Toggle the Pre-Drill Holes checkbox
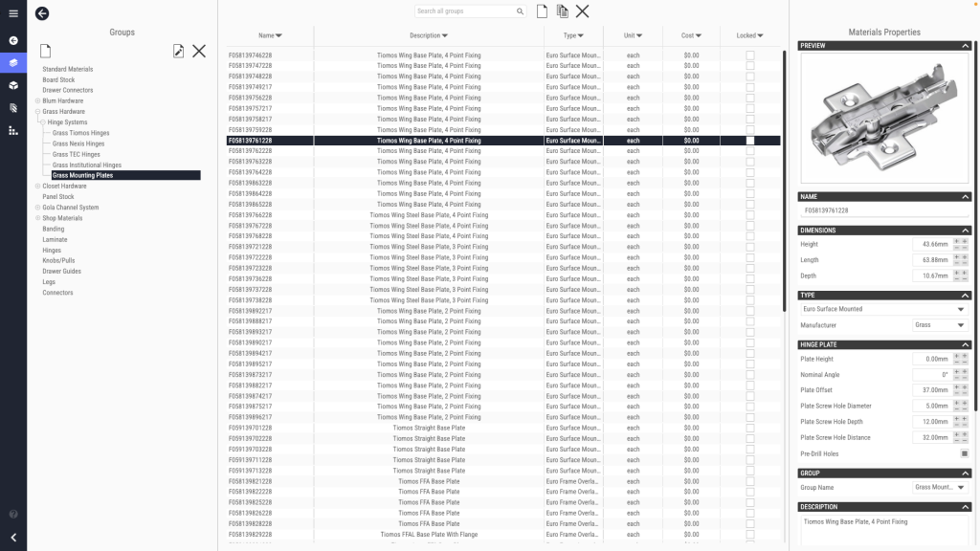Screen dimensions: 980x551 click(x=965, y=453)
